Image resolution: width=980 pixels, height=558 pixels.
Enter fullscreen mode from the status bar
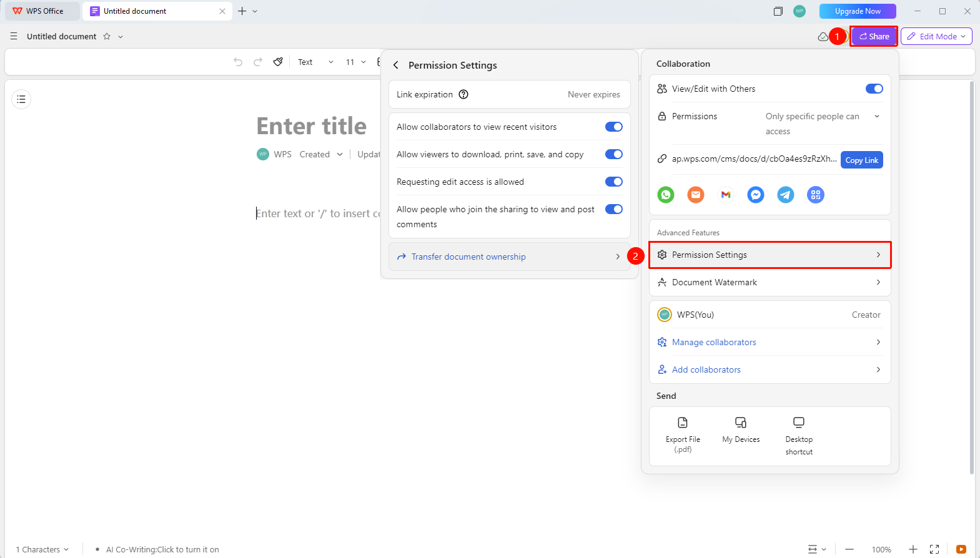[x=934, y=549]
